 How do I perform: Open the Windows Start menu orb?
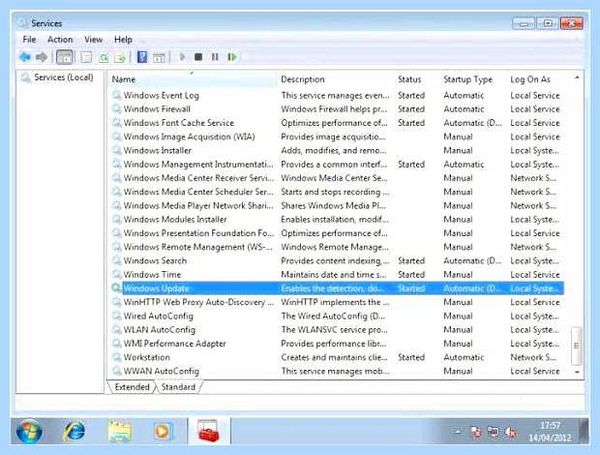coord(29,431)
